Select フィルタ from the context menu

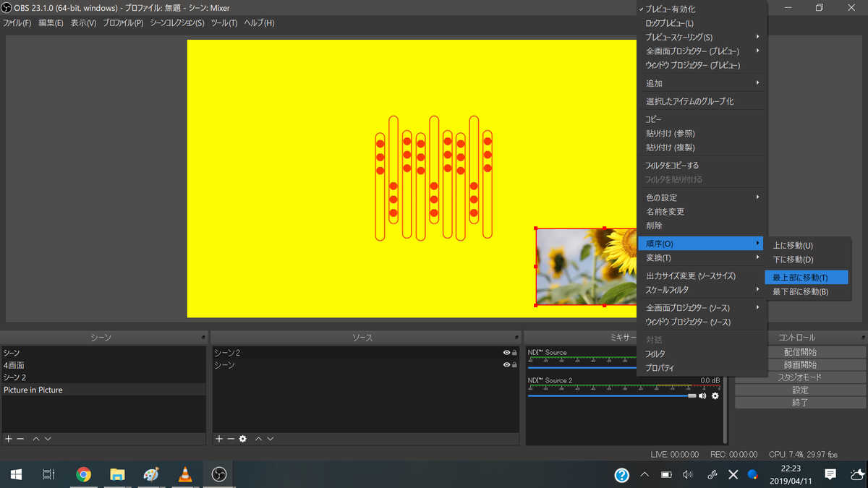702,354
